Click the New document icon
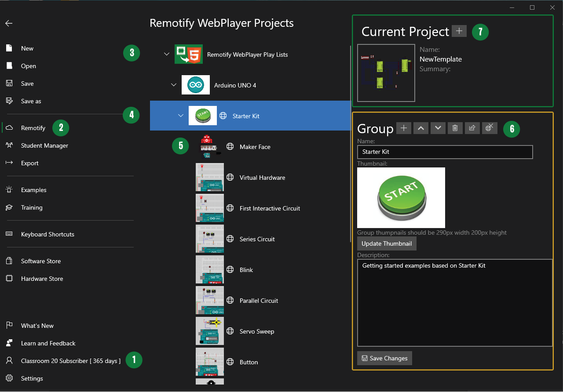The width and height of the screenshot is (563, 392). point(9,48)
